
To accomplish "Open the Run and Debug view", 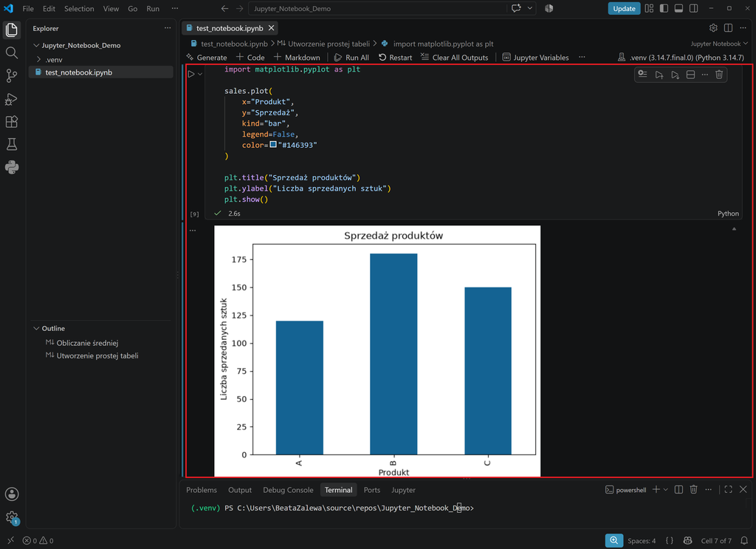I will click(12, 99).
